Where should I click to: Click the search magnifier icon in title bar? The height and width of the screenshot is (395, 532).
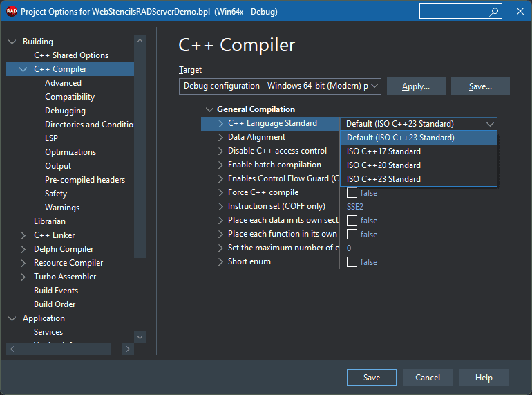click(x=494, y=12)
